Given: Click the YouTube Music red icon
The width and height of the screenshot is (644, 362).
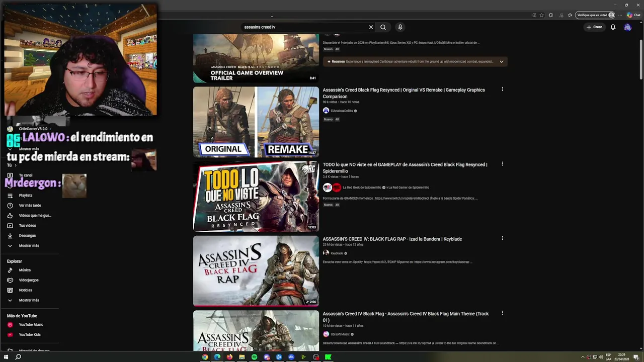Looking at the screenshot, I should 10,325.
